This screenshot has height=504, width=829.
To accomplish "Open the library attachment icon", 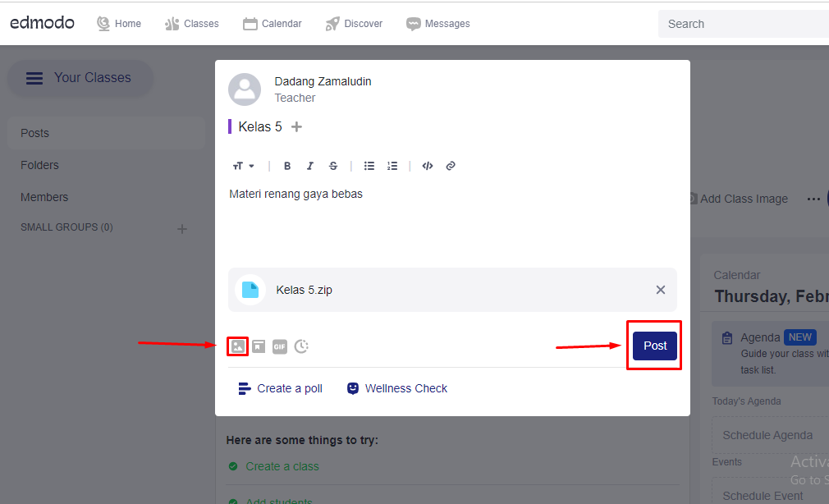I will [x=259, y=346].
